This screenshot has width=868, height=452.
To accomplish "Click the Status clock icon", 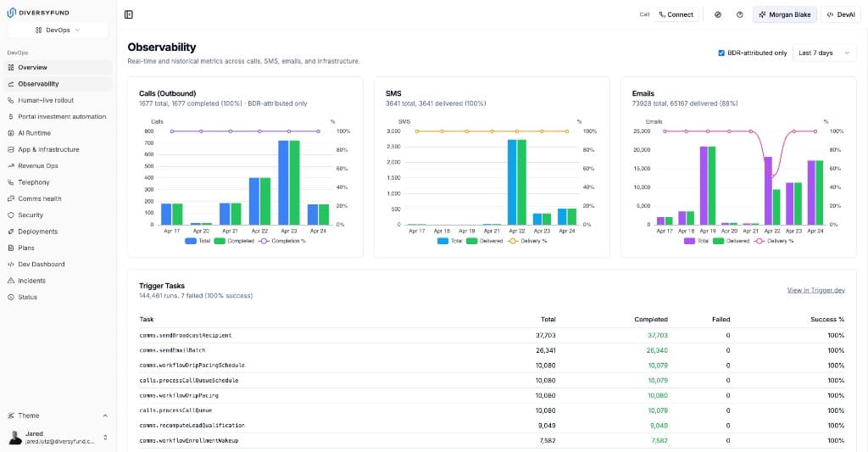I will coord(10,297).
